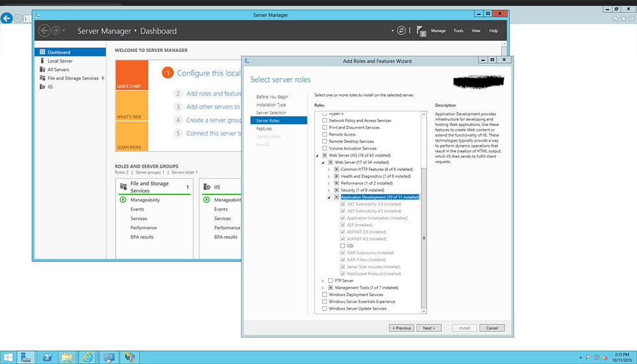Screen dimensions: 637x364
Task: Click BPA results under File and Storage Services
Action: [x=142, y=237]
